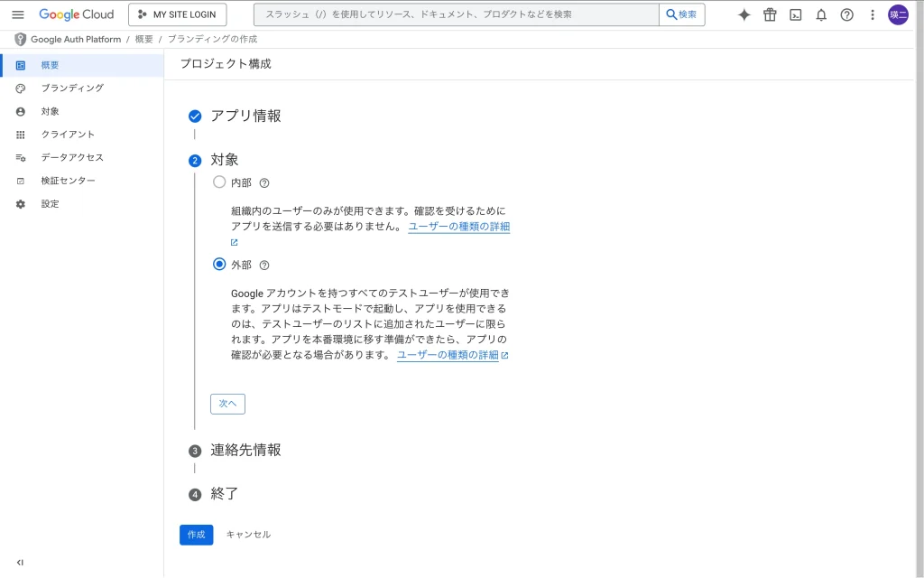Open the help question mark menu
Image resolution: width=924 pixels, height=578 pixels.
846,14
